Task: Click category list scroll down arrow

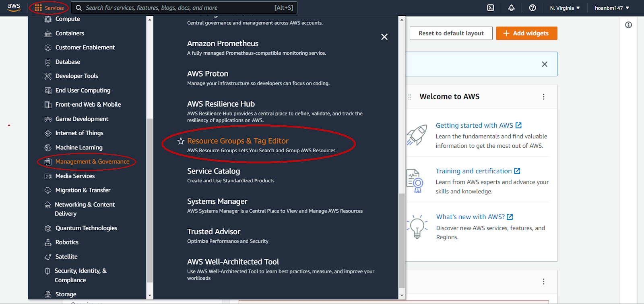Action: click(x=150, y=296)
